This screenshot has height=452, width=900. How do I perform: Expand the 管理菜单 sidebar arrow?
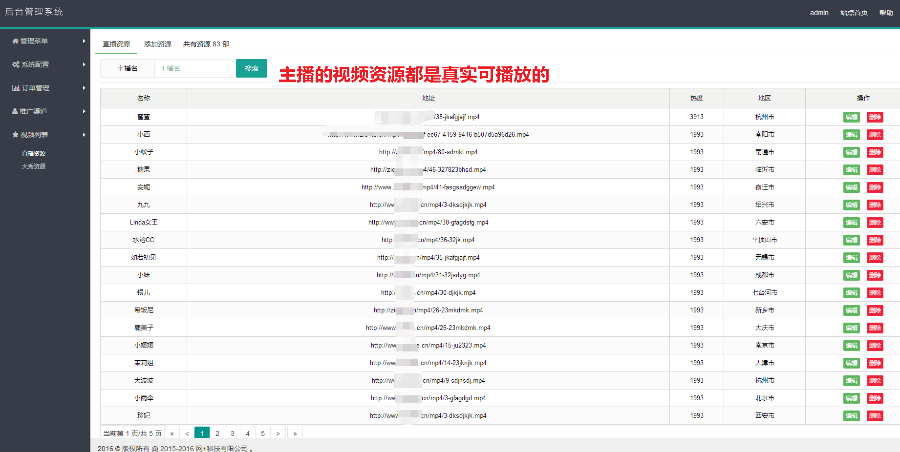(84, 41)
